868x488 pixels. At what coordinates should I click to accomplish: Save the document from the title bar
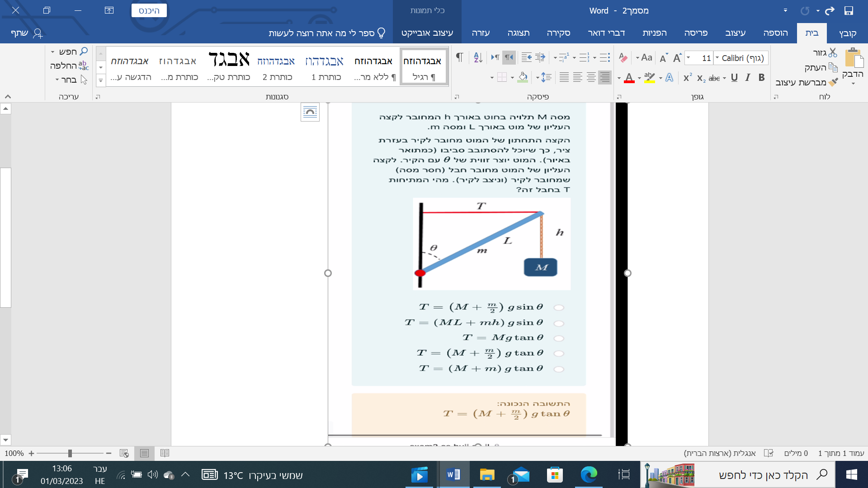click(x=849, y=10)
